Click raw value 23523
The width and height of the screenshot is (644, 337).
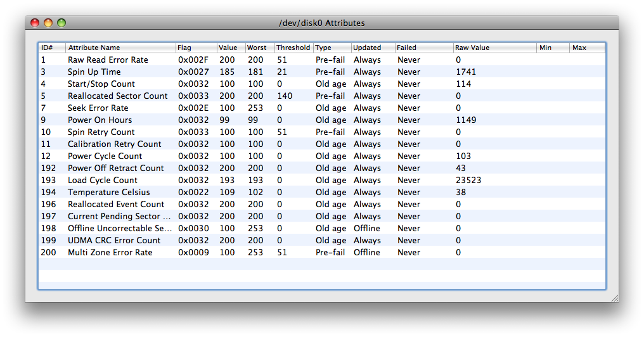[x=468, y=180]
